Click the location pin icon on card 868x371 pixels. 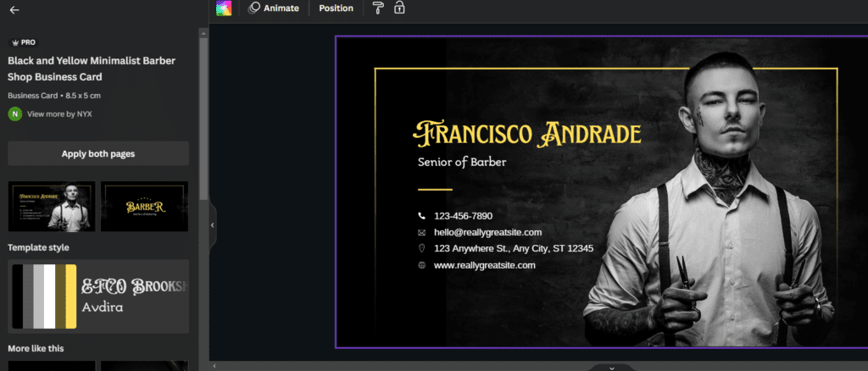[422, 248]
